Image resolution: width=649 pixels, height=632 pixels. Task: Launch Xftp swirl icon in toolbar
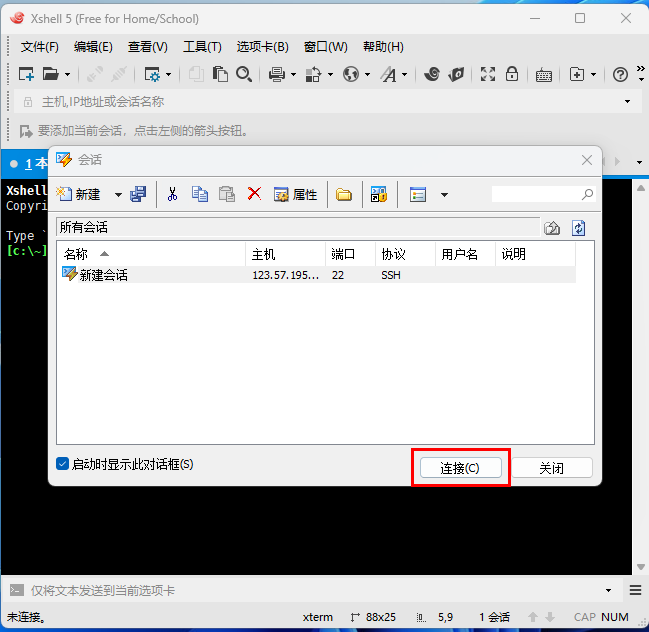[432, 74]
